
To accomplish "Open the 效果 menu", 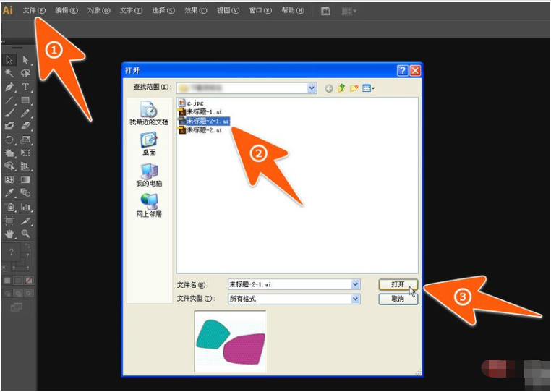I will (x=196, y=11).
